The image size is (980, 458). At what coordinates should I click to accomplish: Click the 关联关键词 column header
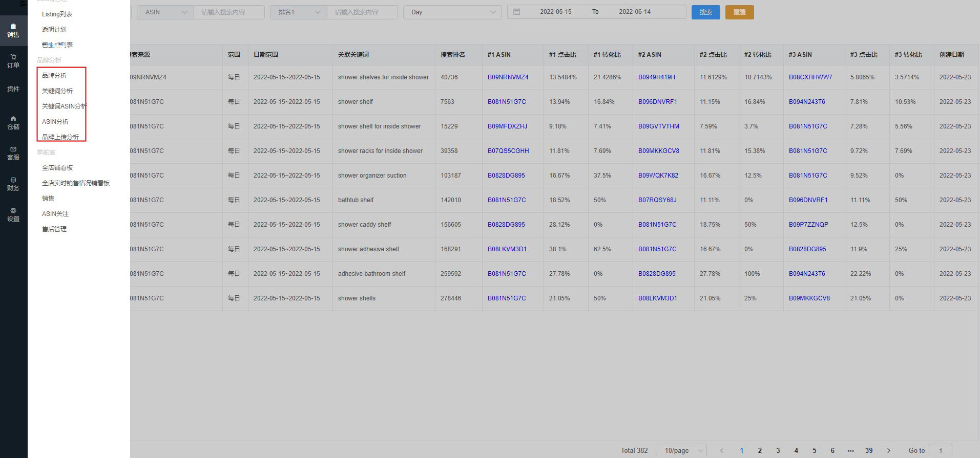[353, 55]
